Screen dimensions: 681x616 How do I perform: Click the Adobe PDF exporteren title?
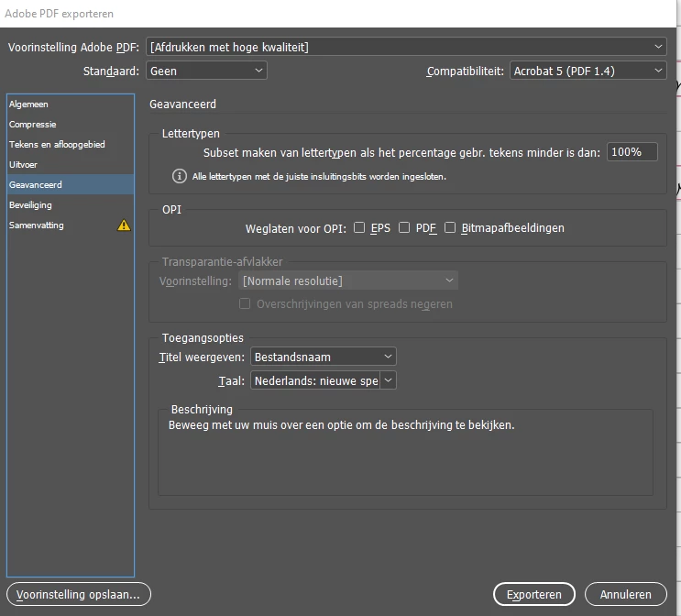point(59,14)
